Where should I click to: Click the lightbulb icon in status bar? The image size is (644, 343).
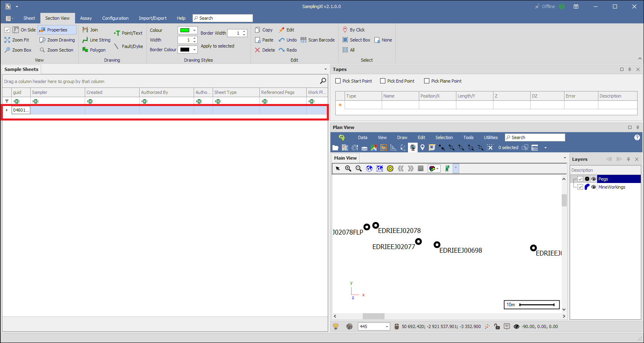click(336, 326)
